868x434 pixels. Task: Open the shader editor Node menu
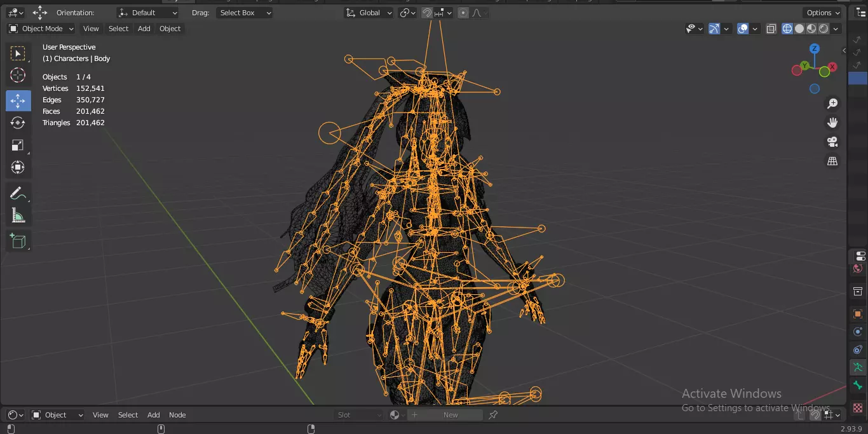click(177, 415)
